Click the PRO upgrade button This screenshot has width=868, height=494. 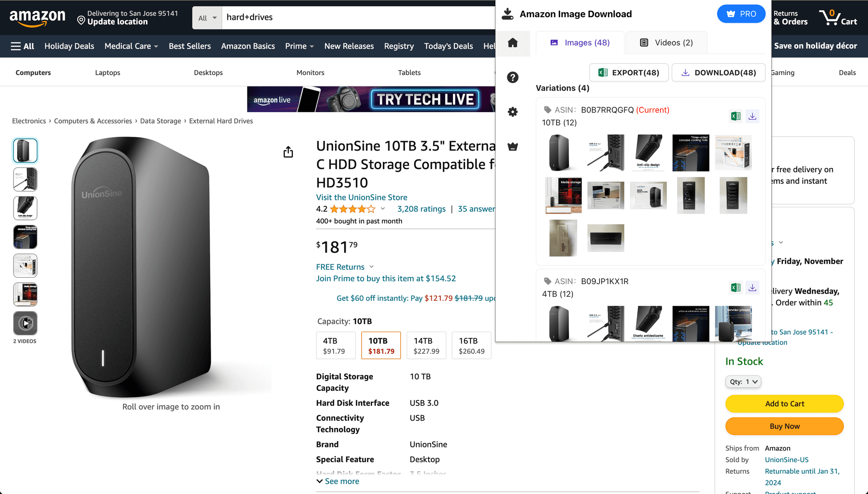click(x=741, y=14)
